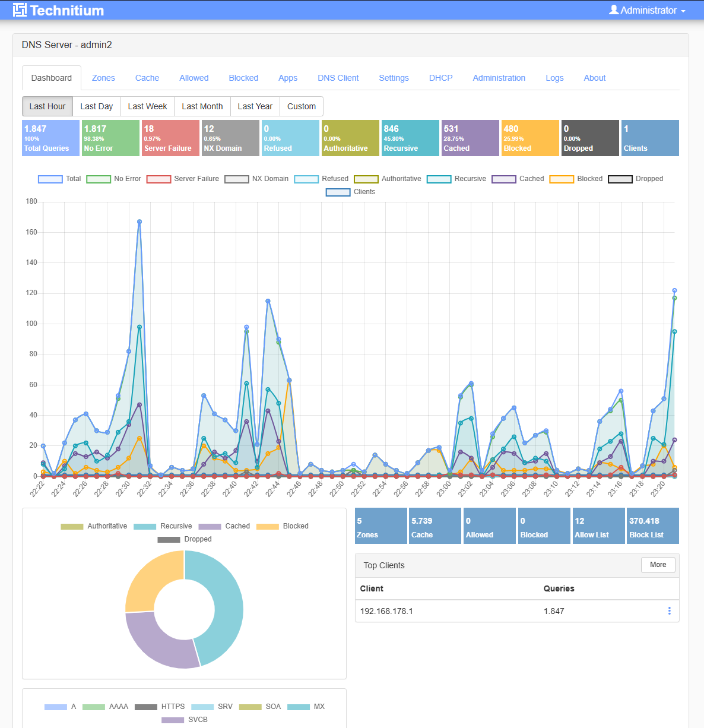Viewport: 704px width, 728px height.
Task: Click the Block List count tile
Action: pyautogui.click(x=652, y=526)
